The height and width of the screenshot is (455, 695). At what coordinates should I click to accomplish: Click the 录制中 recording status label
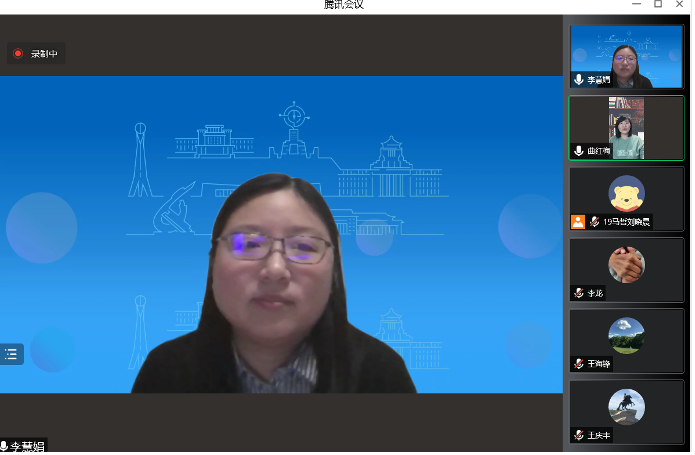[x=44, y=54]
